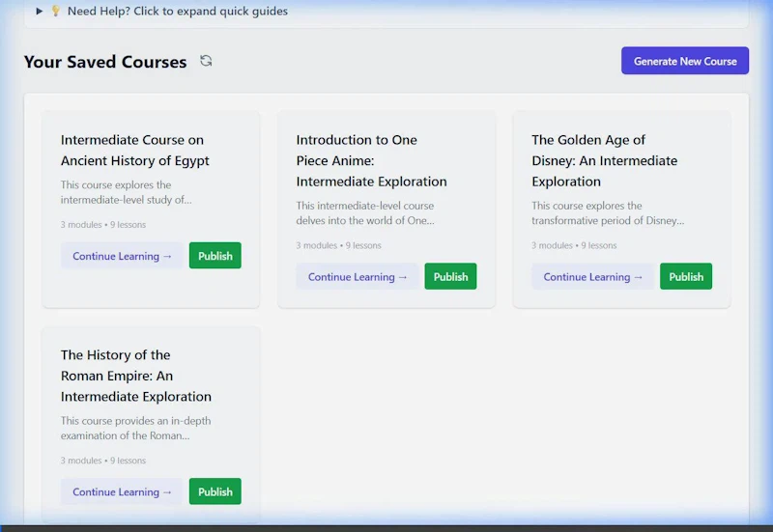Expand the quick guides disclosure triangle

point(40,11)
